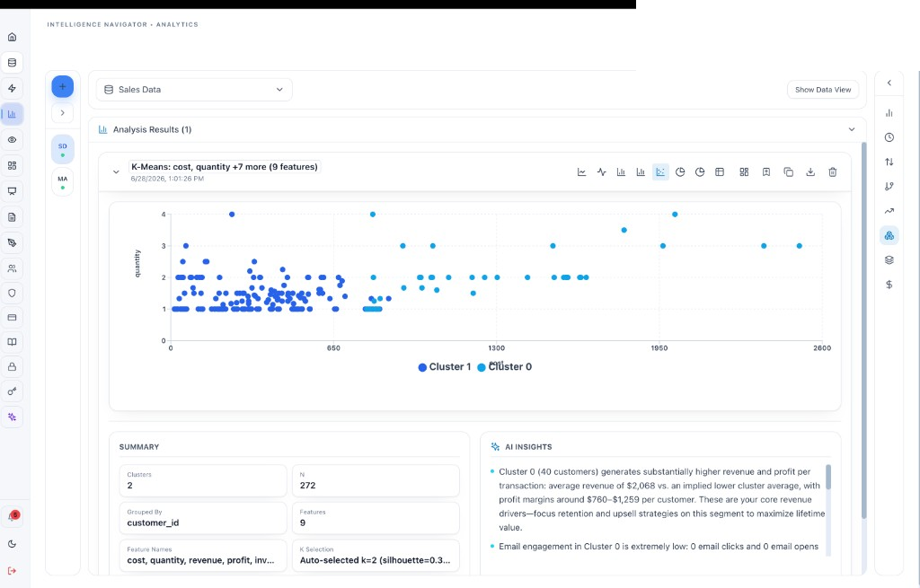This screenshot has height=588, width=920.
Task: Expand the session list with right chevron
Action: click(63, 113)
